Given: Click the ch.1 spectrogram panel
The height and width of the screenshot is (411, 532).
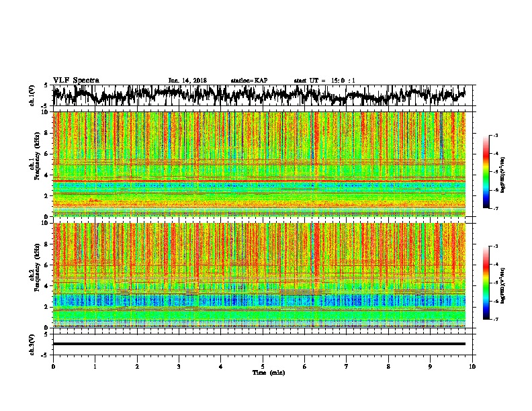Looking at the screenshot, I should tap(259, 164).
